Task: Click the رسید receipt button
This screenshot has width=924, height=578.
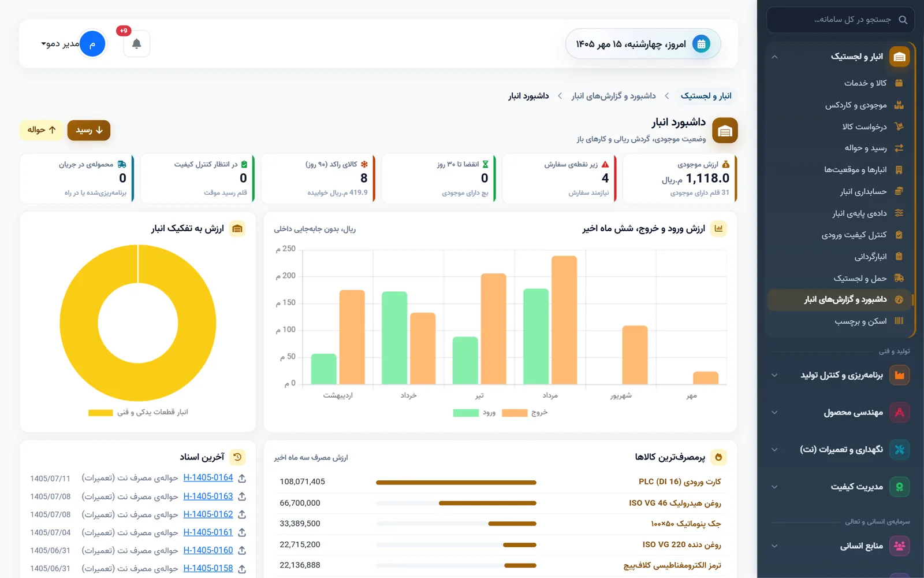Action: [x=89, y=130]
